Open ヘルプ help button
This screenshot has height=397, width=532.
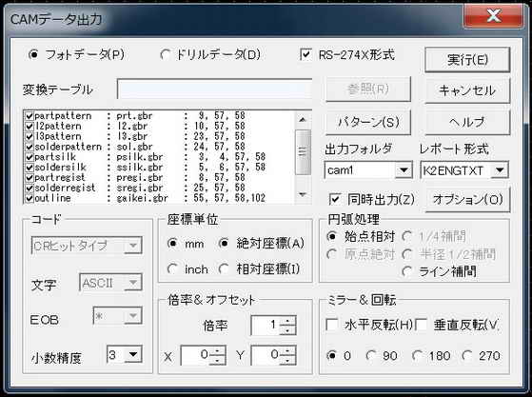click(x=467, y=122)
